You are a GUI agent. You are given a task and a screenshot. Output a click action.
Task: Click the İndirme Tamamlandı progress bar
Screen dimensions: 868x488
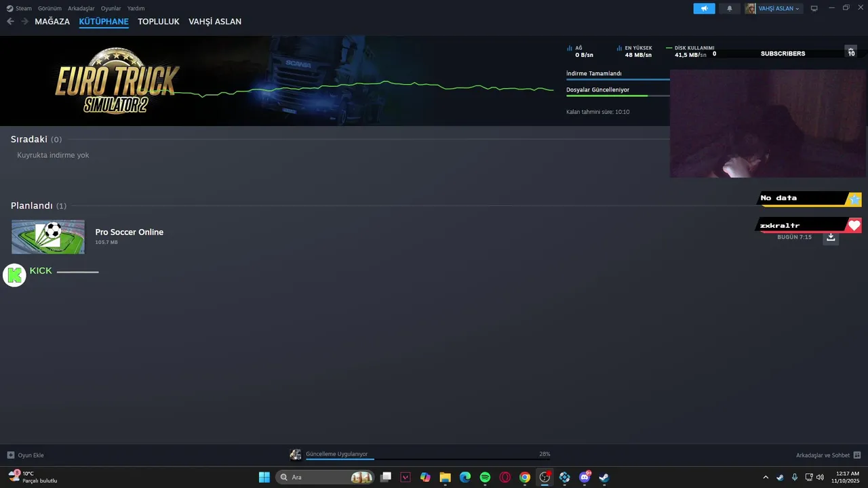click(x=618, y=79)
